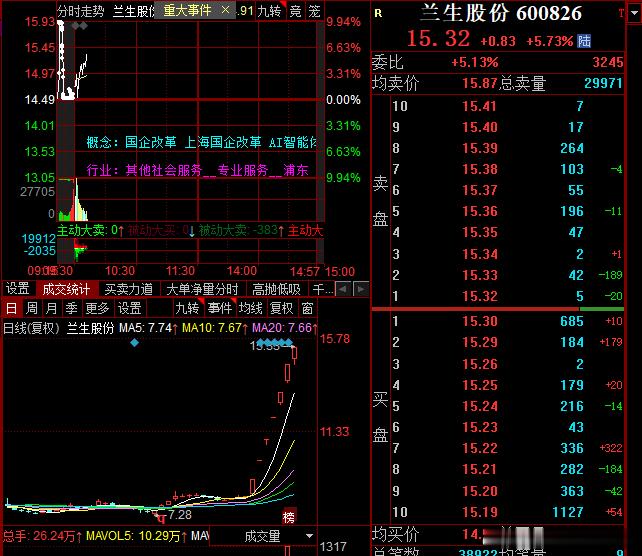Click buy level 10 volume 1127

567,512
